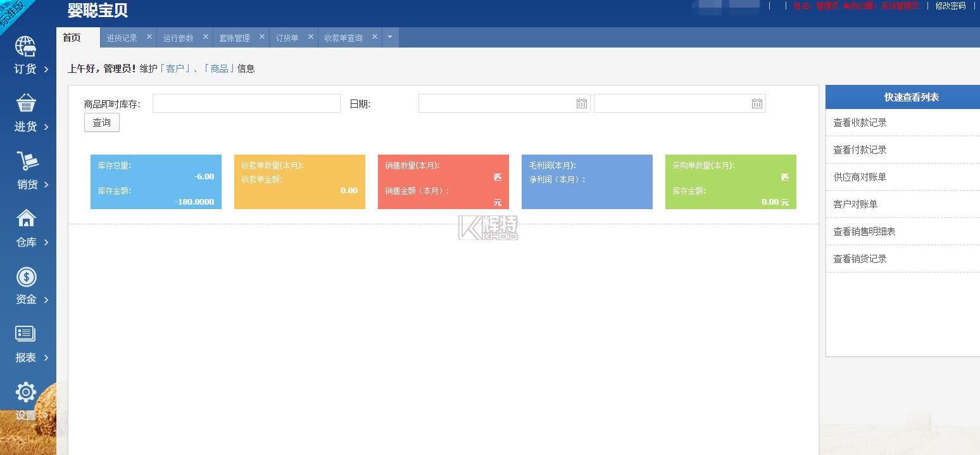
Task: Click the blue 库存总量 summary card
Action: 156,182
